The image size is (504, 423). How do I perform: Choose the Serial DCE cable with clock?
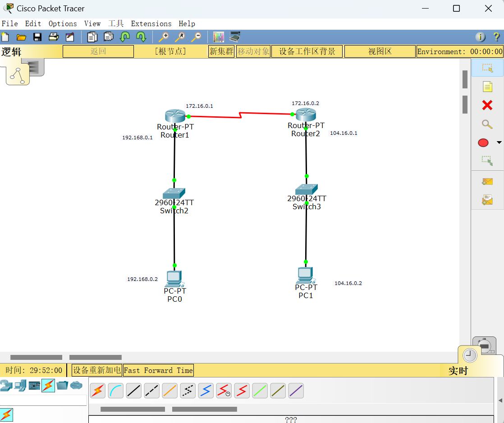(224, 391)
